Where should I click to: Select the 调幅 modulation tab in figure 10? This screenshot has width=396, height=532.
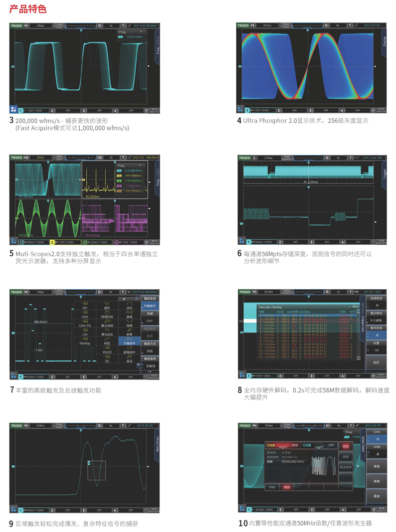tap(272, 487)
